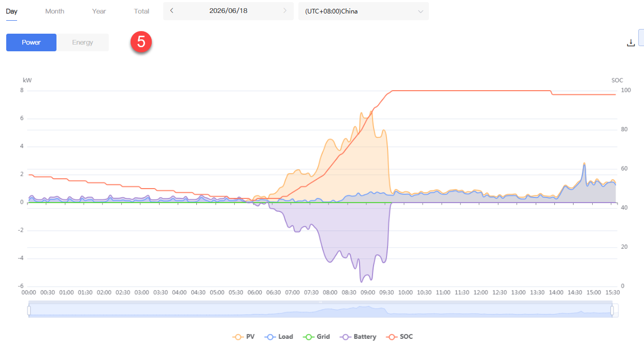644x343 pixels.
Task: Toggle SOC series in legend
Action: pos(399,337)
